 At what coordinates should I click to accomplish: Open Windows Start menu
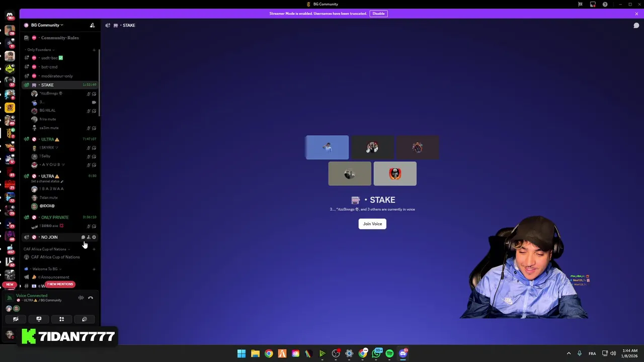point(242,353)
